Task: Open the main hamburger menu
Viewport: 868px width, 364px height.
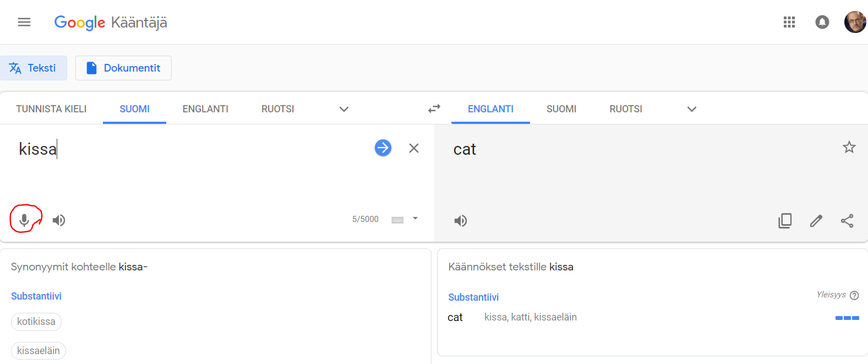Action: coord(24,22)
